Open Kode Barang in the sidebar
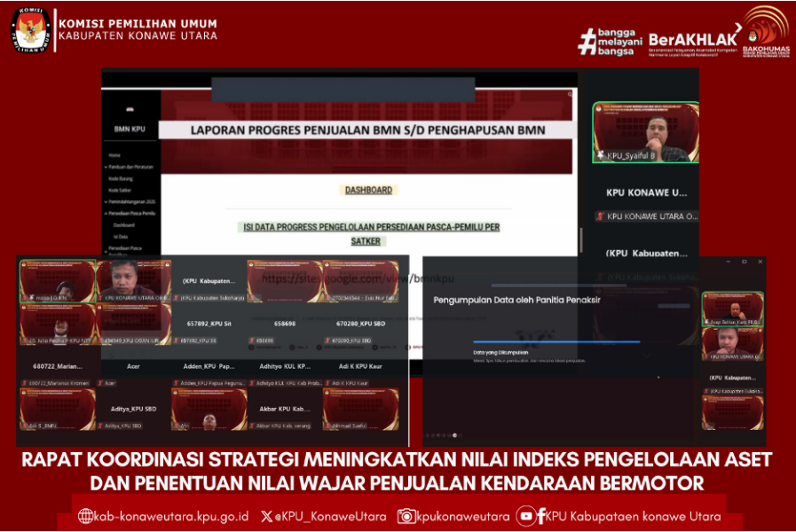796x532 pixels. [120, 178]
